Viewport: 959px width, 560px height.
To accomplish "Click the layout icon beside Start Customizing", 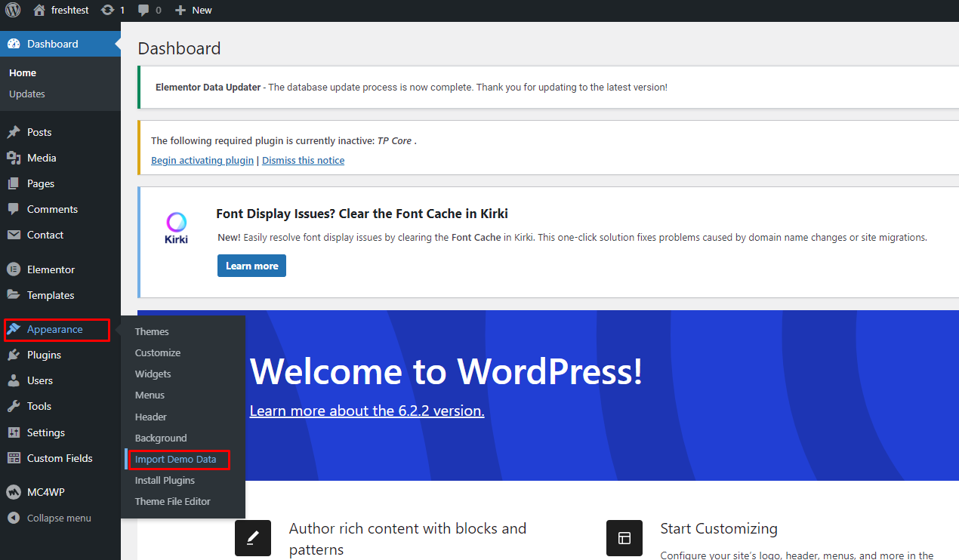I will pyautogui.click(x=624, y=538).
